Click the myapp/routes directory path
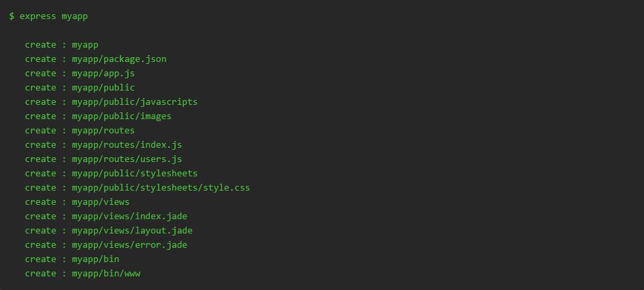Viewport: 644px width, 290px height. click(x=103, y=131)
